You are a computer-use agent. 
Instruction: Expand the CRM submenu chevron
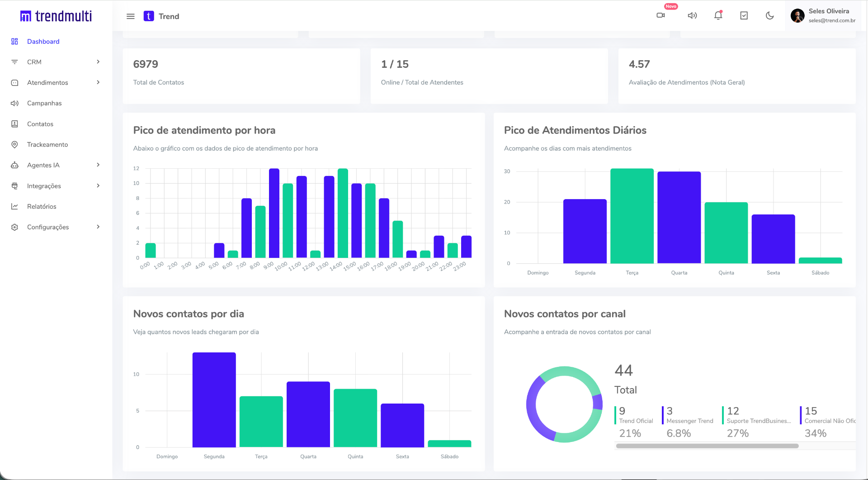click(x=98, y=62)
